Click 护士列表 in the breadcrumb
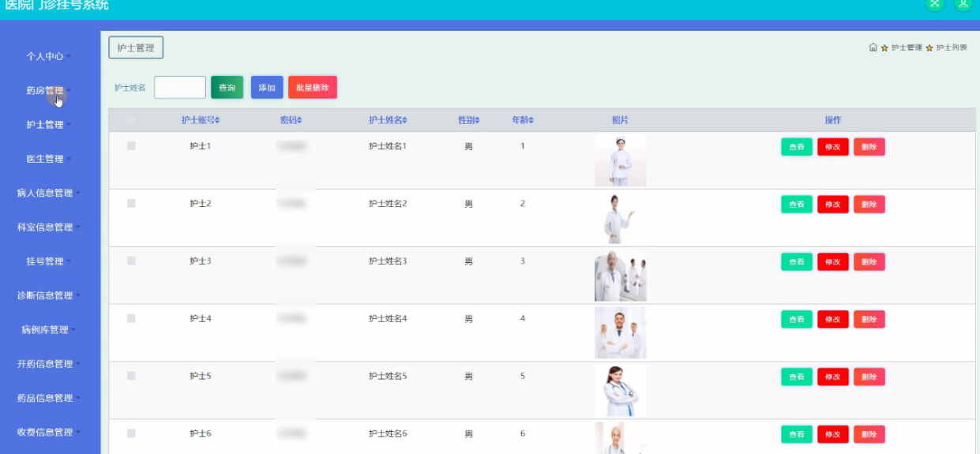Viewport: 980px width, 454px height. pyautogui.click(x=952, y=48)
